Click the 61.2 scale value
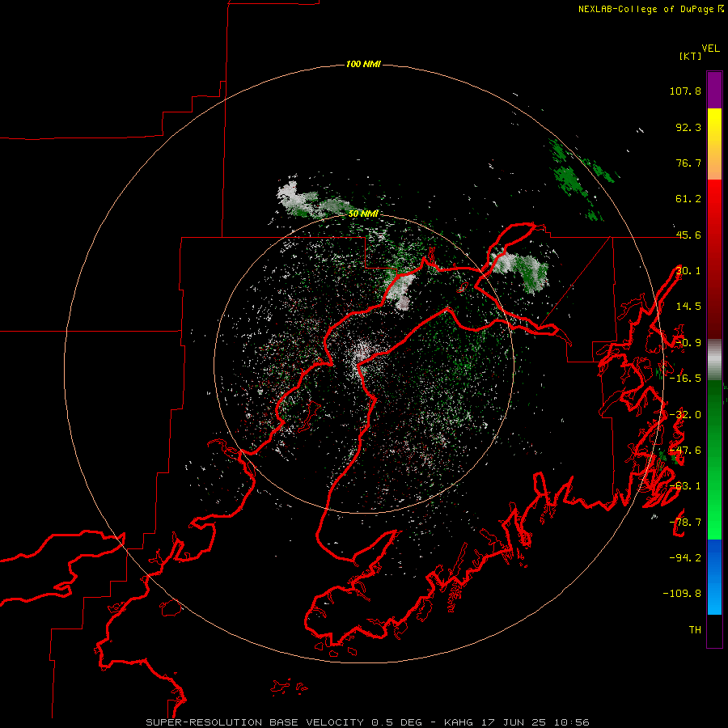Image resolution: width=728 pixels, height=728 pixels. coord(688,199)
